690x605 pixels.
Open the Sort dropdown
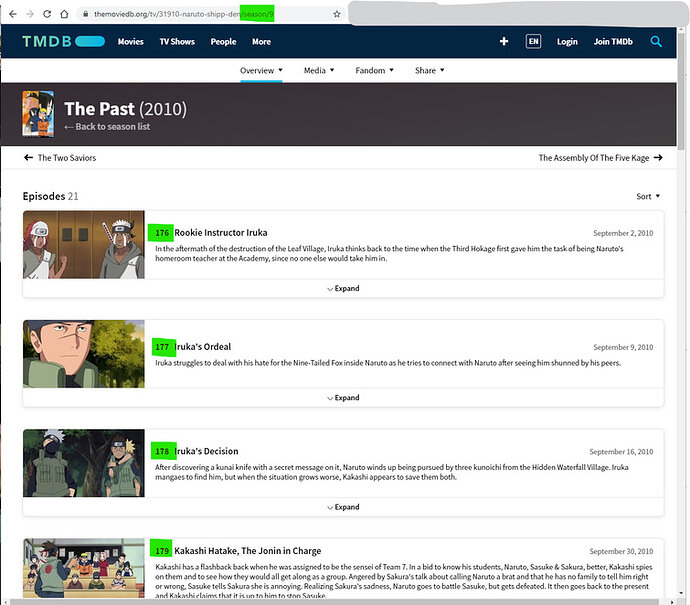[648, 196]
